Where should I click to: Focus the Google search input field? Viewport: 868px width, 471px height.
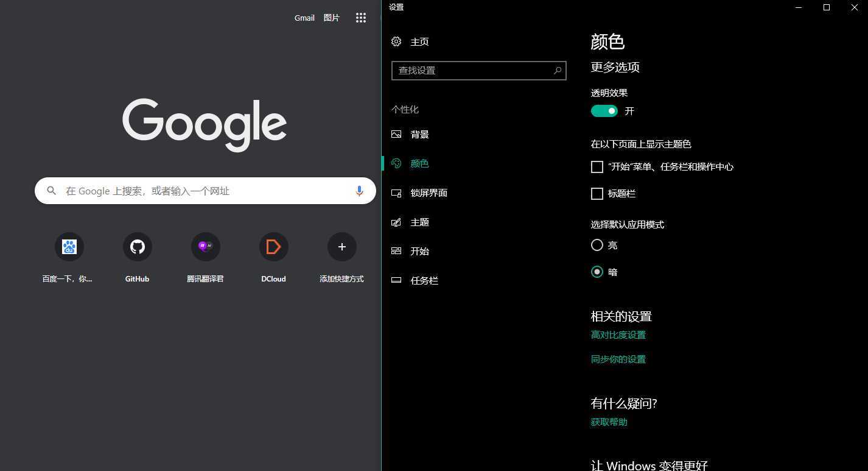click(x=205, y=191)
